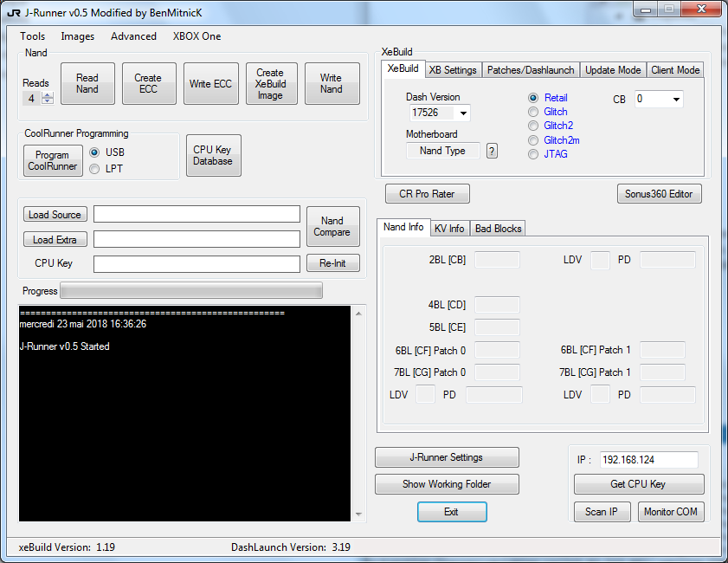Switch to the KV Info tab
The image size is (728, 563).
pos(449,229)
